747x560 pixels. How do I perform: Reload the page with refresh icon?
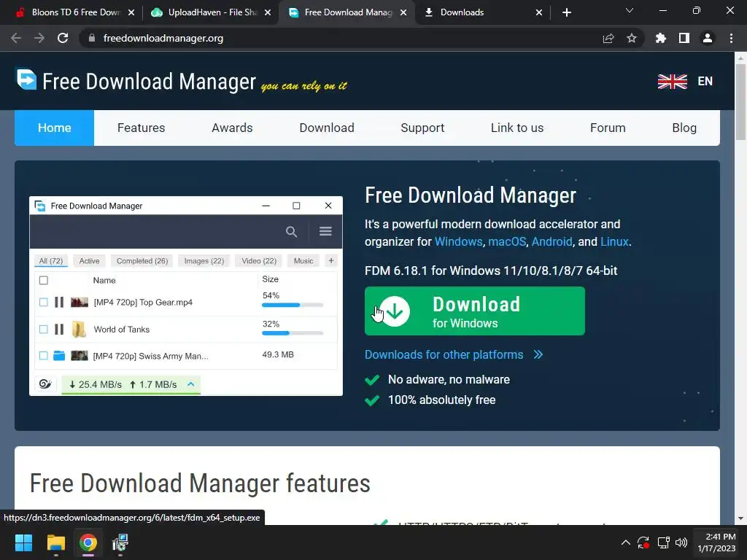click(63, 38)
